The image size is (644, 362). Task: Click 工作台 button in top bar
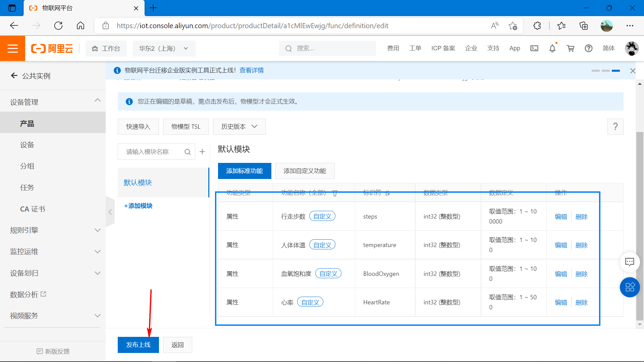click(x=106, y=49)
